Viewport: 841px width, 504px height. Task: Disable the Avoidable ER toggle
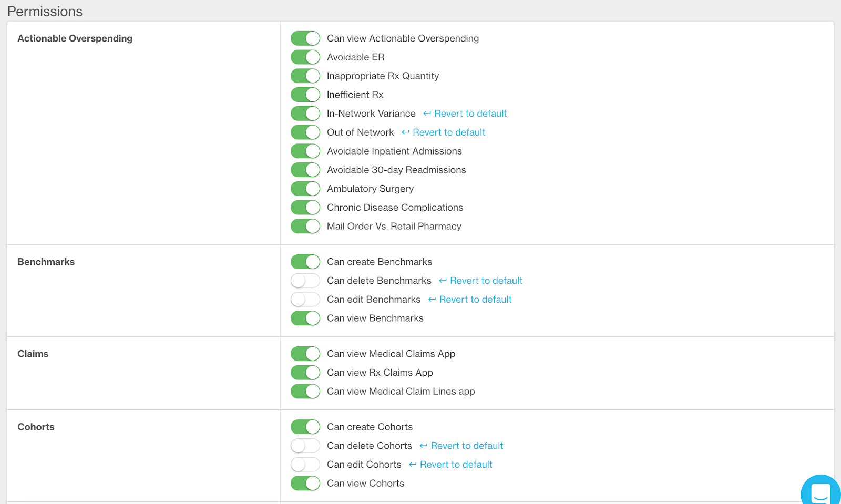coord(305,57)
